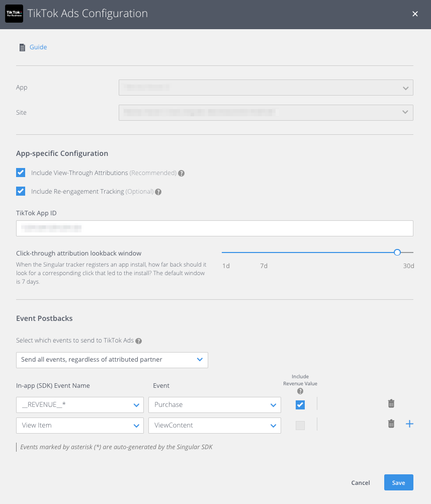The width and height of the screenshot is (431, 504).
Task: Open the View-Through Attributions help tooltip icon
Action: tap(181, 173)
